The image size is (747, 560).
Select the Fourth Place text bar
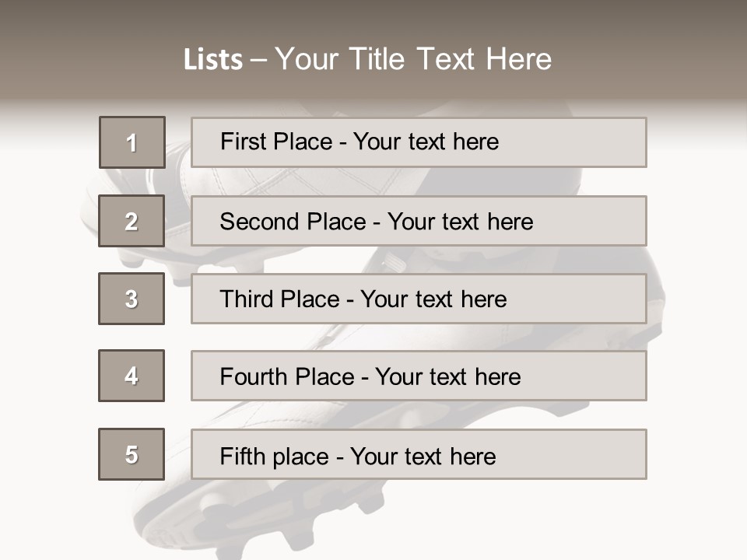(419, 376)
